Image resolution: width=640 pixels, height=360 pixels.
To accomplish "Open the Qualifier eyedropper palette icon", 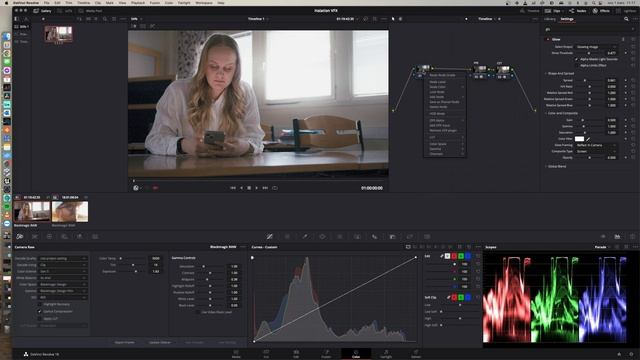I will 305,236.
